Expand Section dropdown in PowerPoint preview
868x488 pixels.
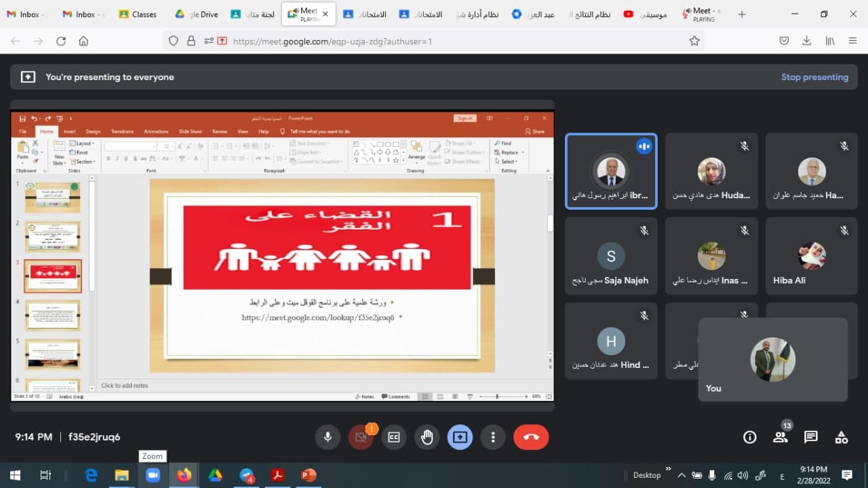[83, 162]
